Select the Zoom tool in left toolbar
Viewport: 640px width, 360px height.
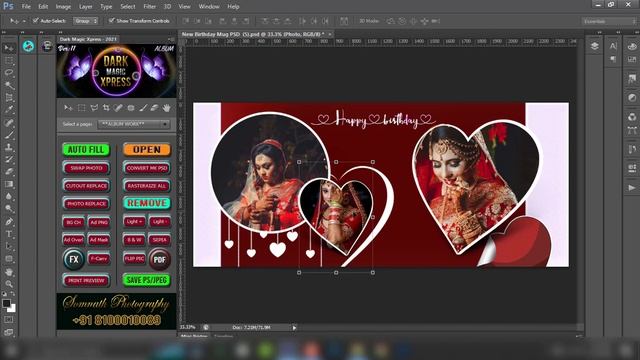point(9,284)
